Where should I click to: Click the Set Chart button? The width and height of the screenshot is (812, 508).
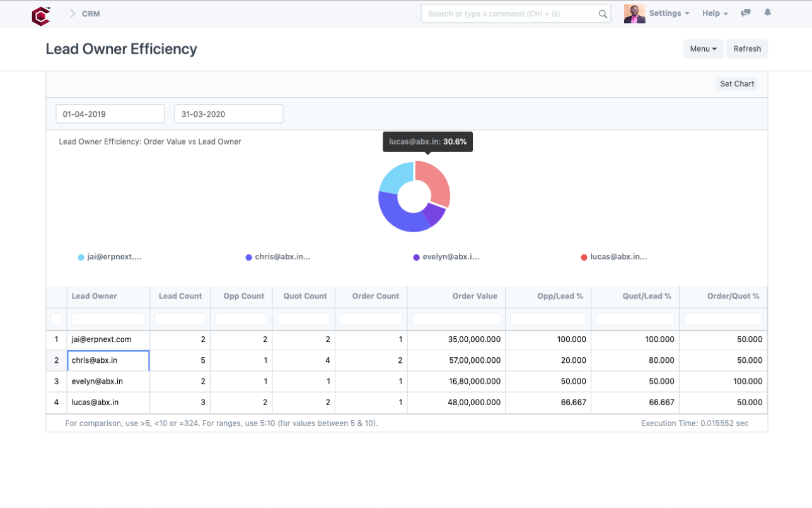737,84
